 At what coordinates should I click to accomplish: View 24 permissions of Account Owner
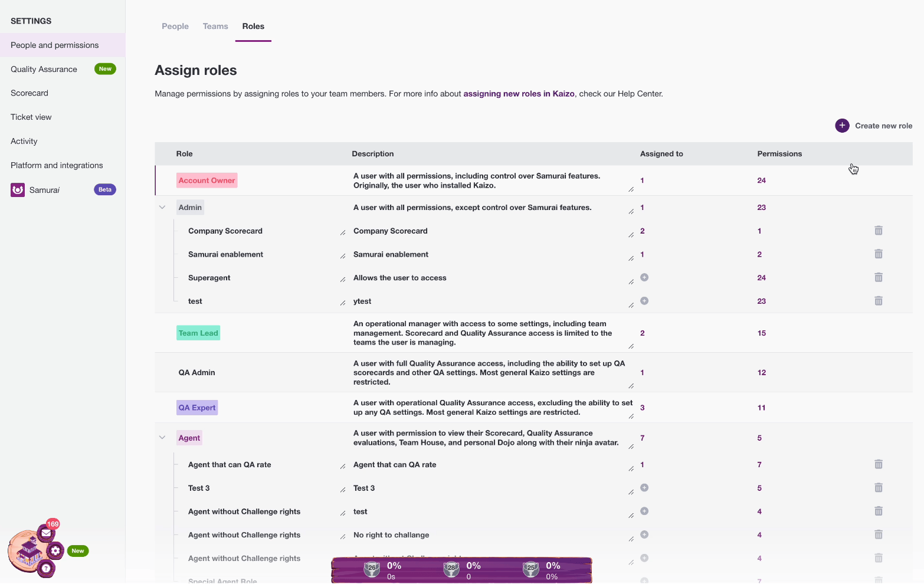761,181
